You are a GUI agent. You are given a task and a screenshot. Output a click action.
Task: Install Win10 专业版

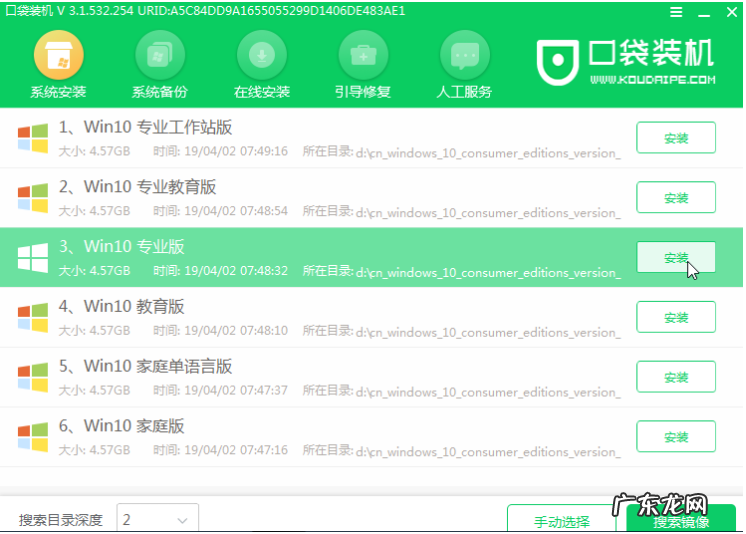676,257
